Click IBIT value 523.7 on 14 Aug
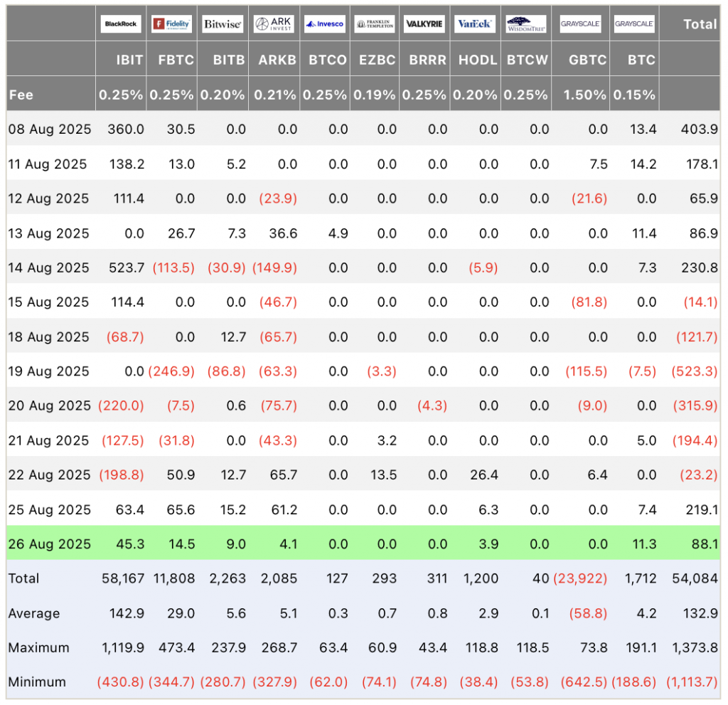 click(x=127, y=267)
